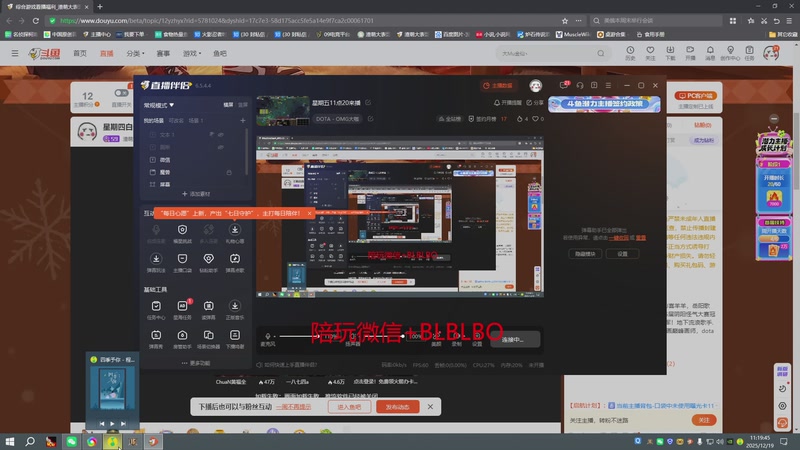Image resolution: width=800 pixels, height=450 pixels.
Task: Click the 进入鱼吧 button in bottom popup
Action: pos(349,407)
